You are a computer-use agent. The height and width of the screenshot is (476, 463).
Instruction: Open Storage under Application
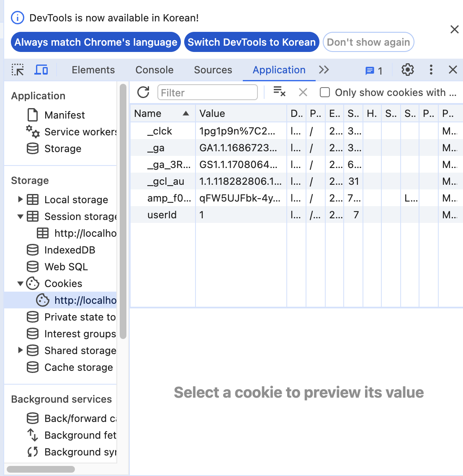coord(60,148)
